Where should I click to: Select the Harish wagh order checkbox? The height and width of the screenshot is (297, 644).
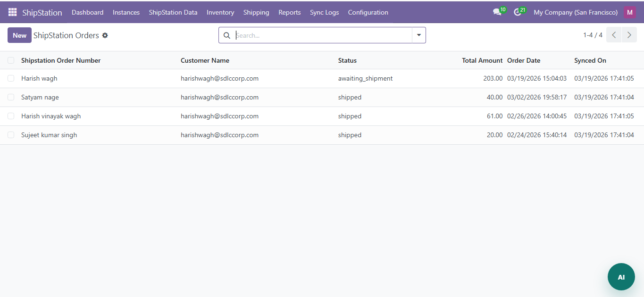(x=11, y=78)
